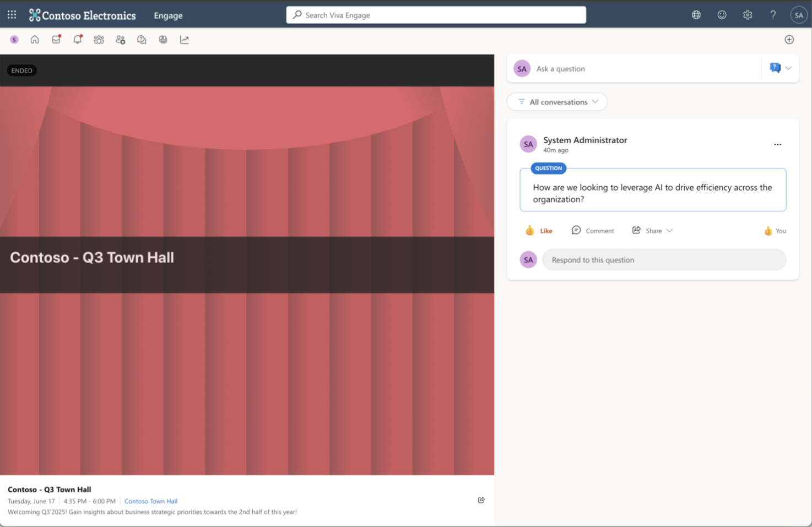Create a new post with the plus icon
Viewport: 812px width, 527px height.
789,39
